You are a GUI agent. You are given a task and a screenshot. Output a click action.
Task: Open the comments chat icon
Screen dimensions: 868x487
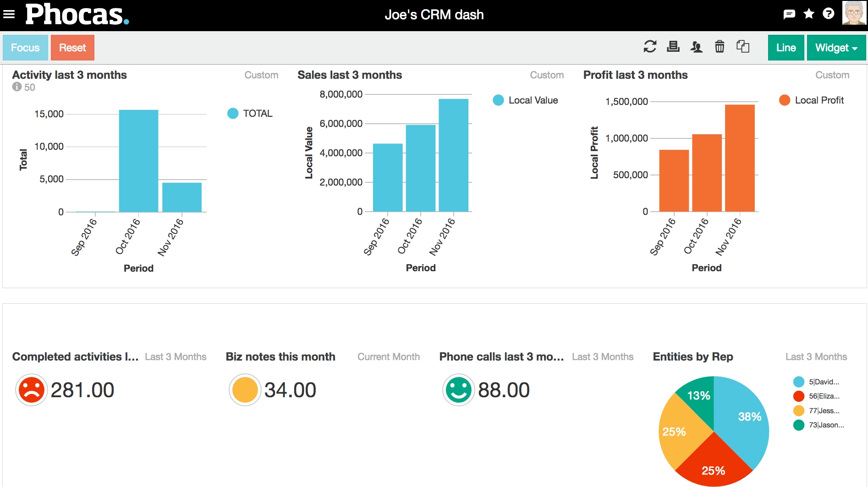[789, 14]
